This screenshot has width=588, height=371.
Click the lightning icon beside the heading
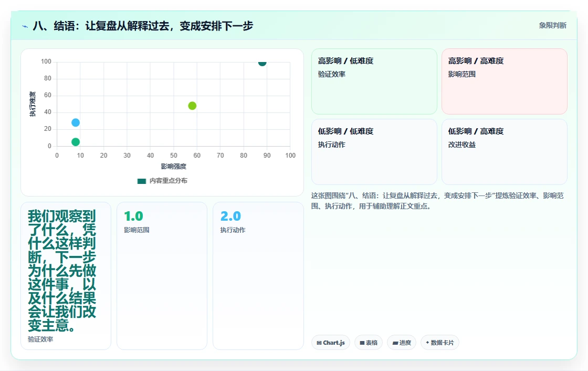[x=25, y=26]
